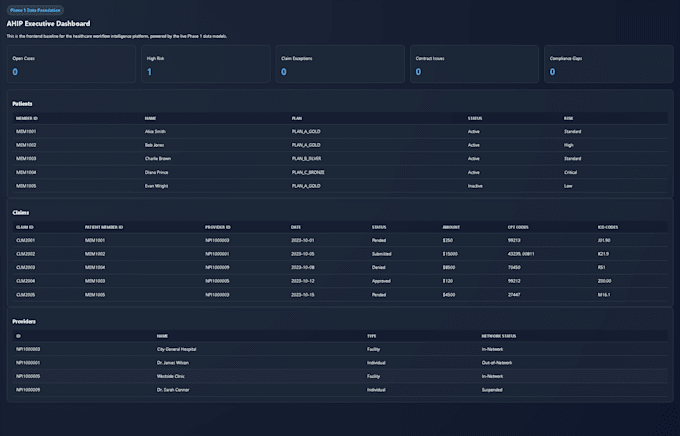680x436 pixels.
Task: Click the Phase 1 Data Foundation badge
Action: coord(35,10)
